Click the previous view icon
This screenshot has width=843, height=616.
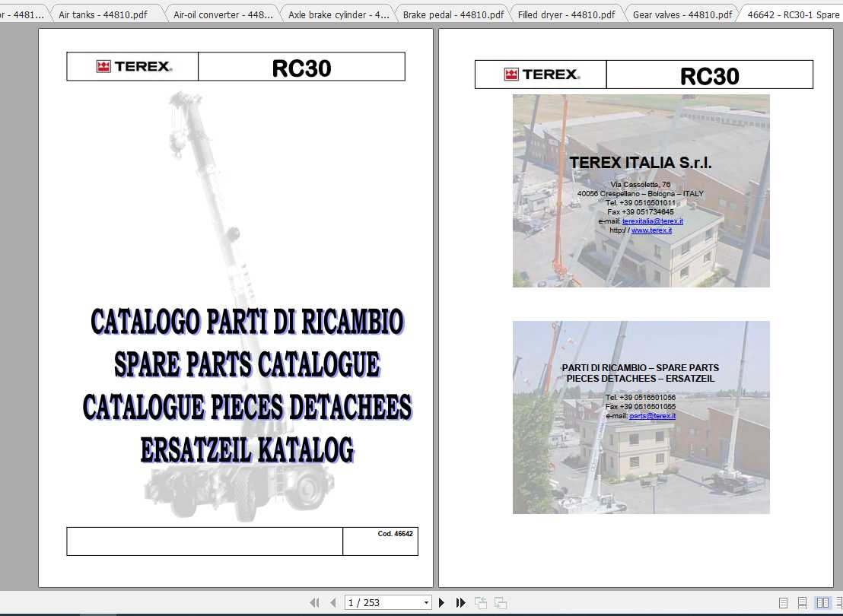[481, 602]
